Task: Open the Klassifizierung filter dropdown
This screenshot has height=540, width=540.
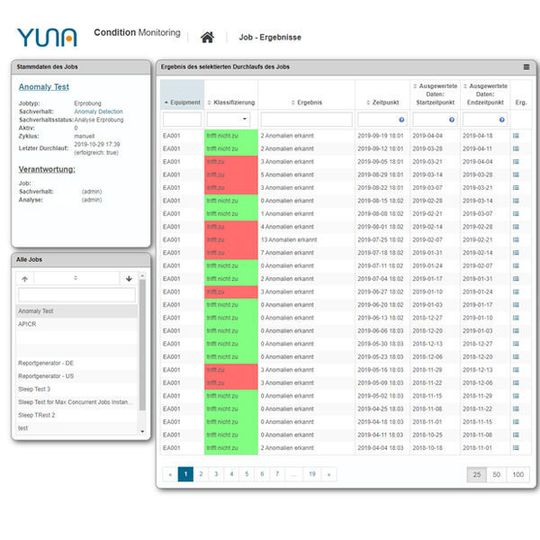Action: tap(229, 120)
